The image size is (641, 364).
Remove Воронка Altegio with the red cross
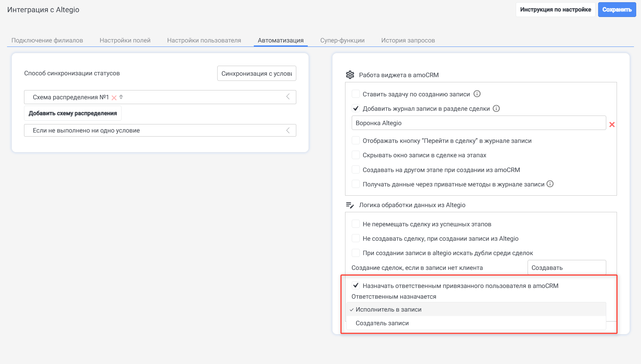(x=612, y=124)
